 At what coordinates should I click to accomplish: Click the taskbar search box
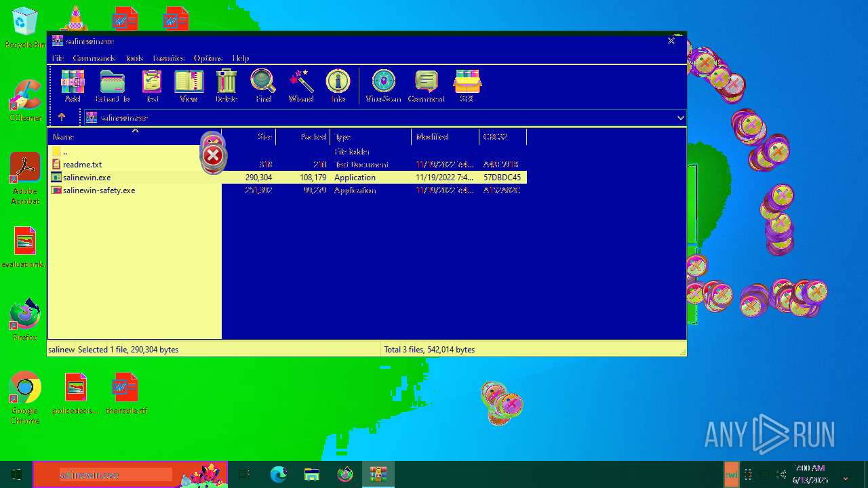tap(130, 474)
